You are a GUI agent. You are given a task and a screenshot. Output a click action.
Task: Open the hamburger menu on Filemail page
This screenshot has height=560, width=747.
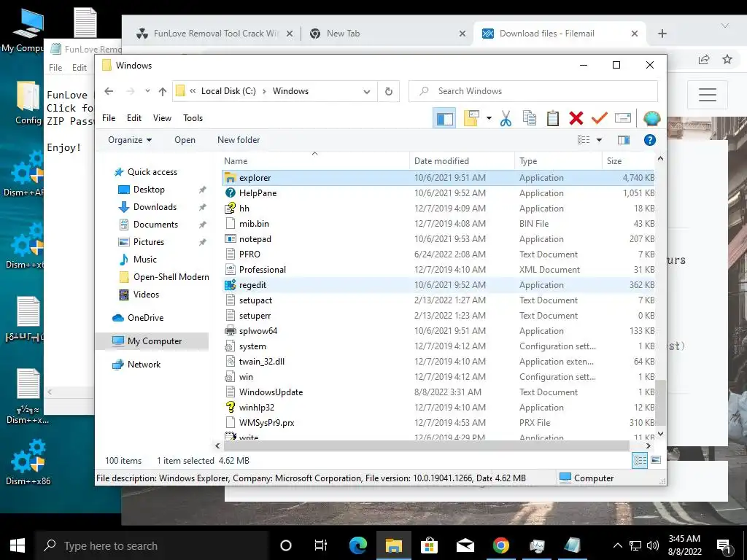coord(708,95)
